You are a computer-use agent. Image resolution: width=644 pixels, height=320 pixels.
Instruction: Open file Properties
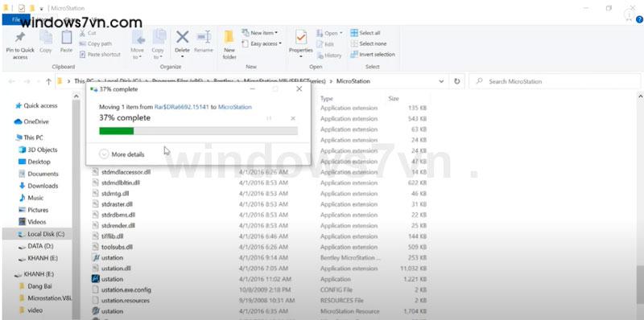coord(301,43)
